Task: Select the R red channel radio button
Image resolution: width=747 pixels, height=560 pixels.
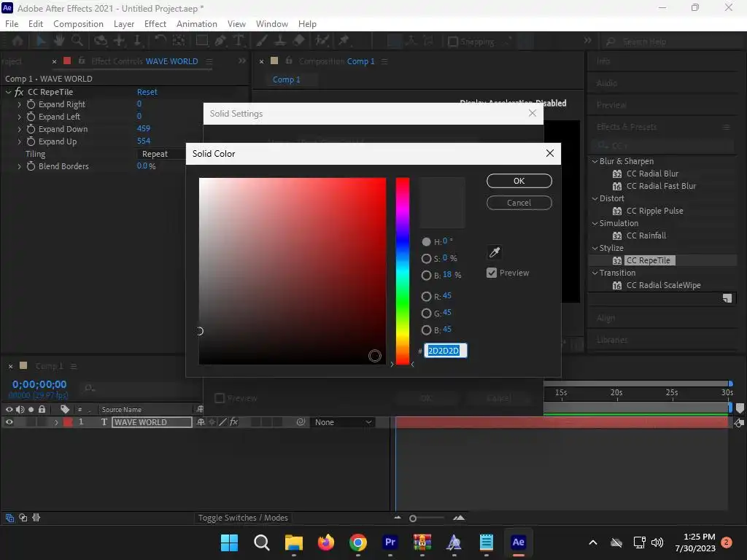Action: 426,296
